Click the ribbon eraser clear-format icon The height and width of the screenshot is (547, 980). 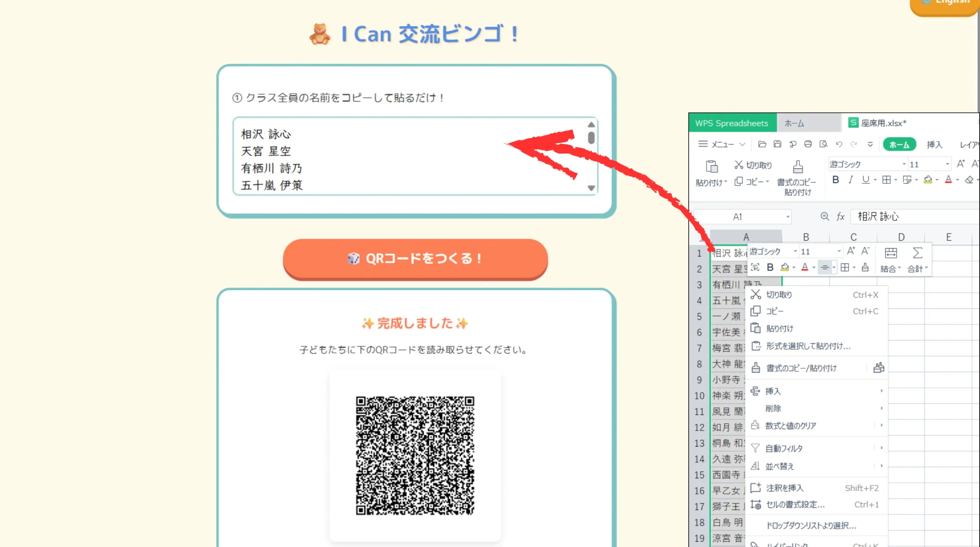(x=969, y=180)
